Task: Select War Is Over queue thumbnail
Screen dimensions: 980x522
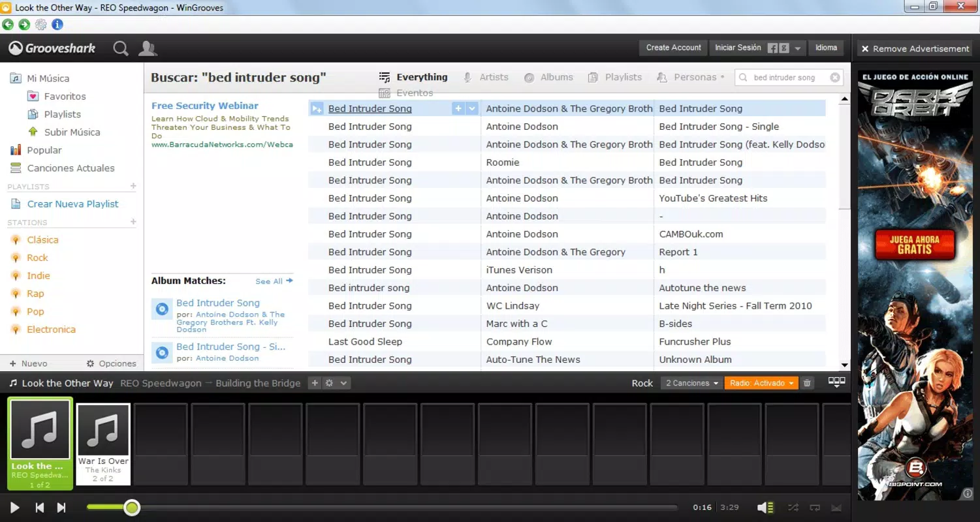Action: coord(103,444)
